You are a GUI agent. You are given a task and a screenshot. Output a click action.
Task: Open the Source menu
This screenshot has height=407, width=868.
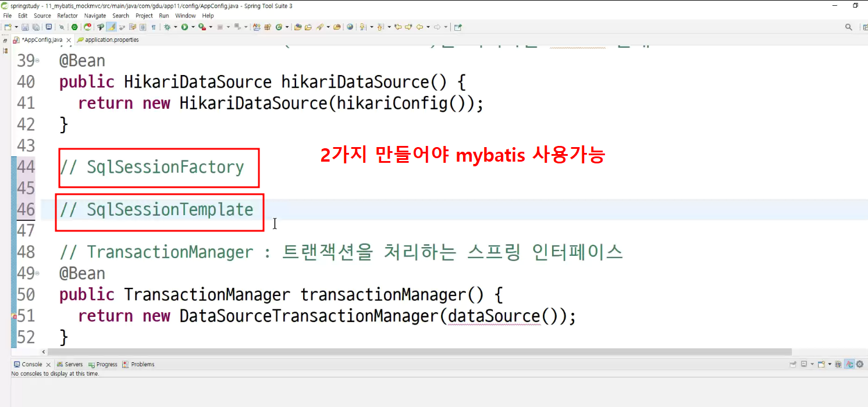42,16
